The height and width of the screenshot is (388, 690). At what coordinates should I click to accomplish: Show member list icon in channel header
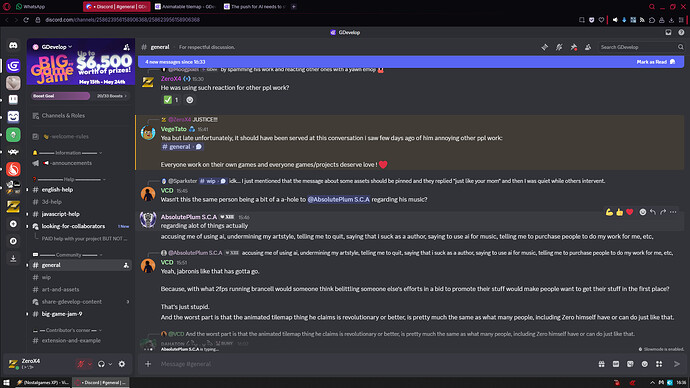[588, 47]
